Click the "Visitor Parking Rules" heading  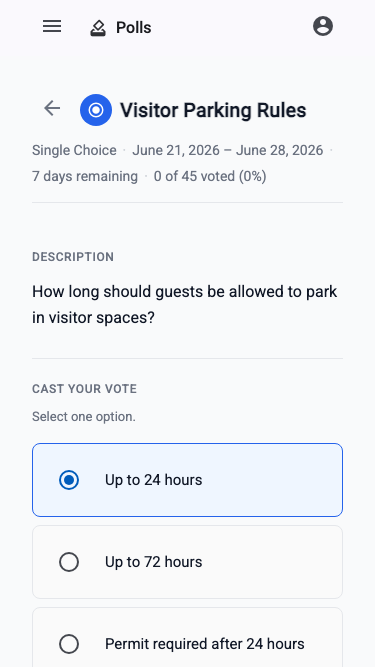pyautogui.click(x=213, y=111)
